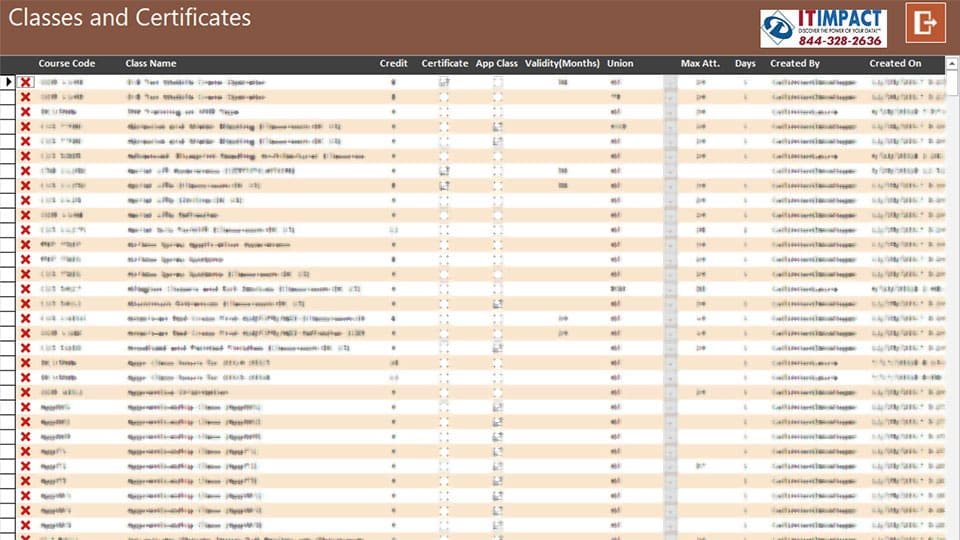Toggle the App Class checkbox in the first row
This screenshot has height=540, width=960.
click(x=497, y=82)
